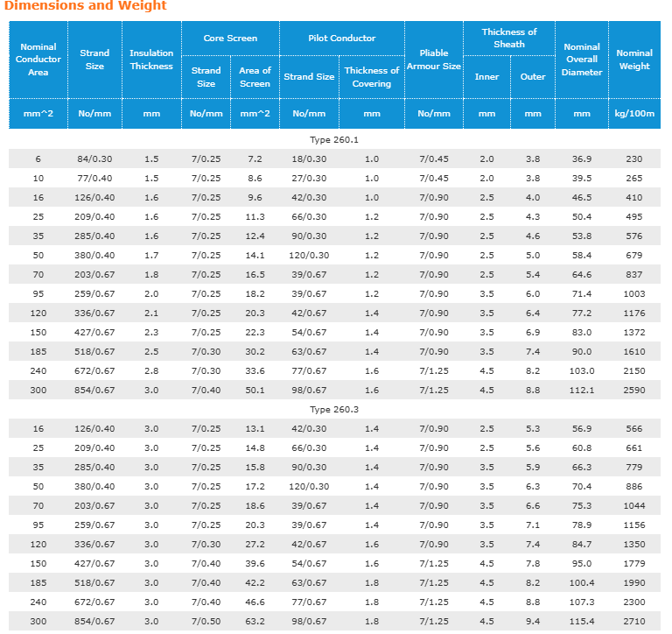The height and width of the screenshot is (634, 672).
Task: Click the overall diameter value "46.5"
Action: click(x=582, y=198)
